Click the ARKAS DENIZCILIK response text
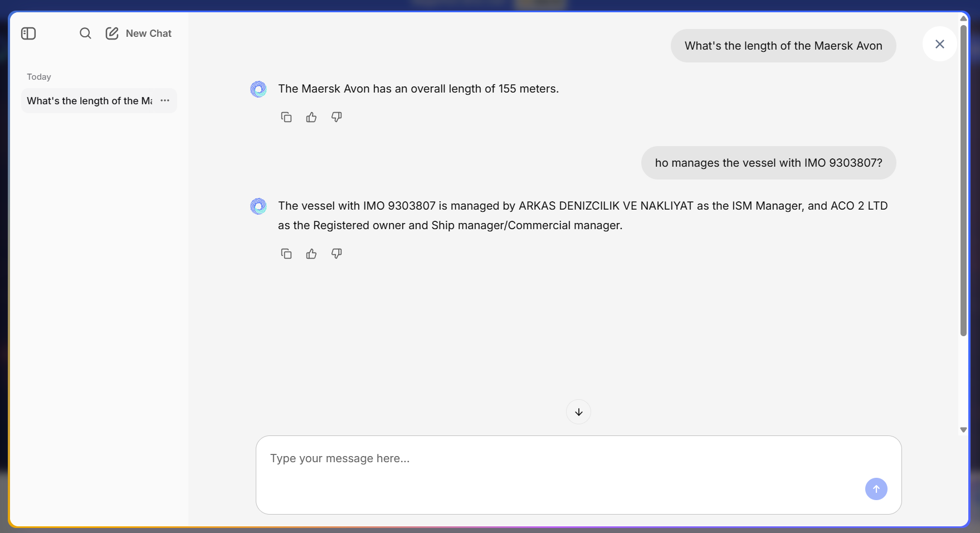This screenshot has width=980, height=533. [x=583, y=215]
